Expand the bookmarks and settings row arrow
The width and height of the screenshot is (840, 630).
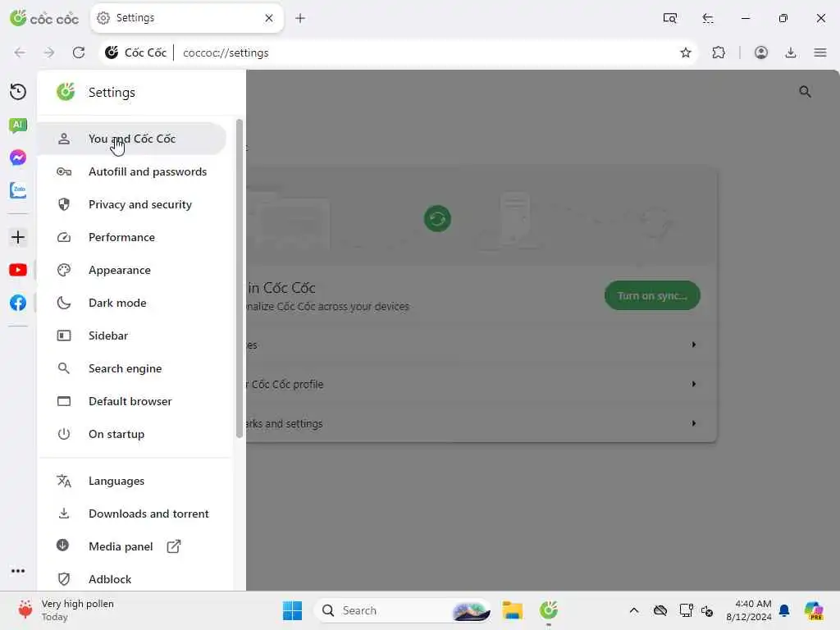pos(694,423)
